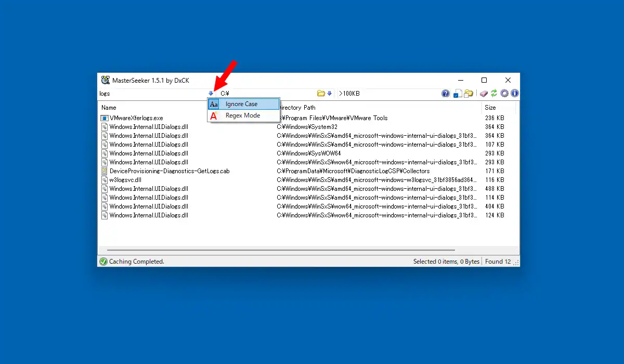Viewport: 624px width, 364px height.
Task: Click the pink eraser clear icon
Action: [x=484, y=94]
